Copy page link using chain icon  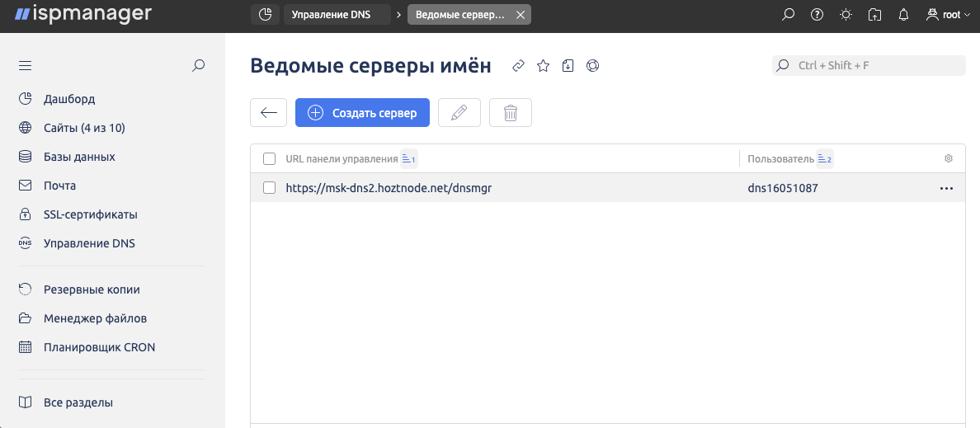point(518,66)
